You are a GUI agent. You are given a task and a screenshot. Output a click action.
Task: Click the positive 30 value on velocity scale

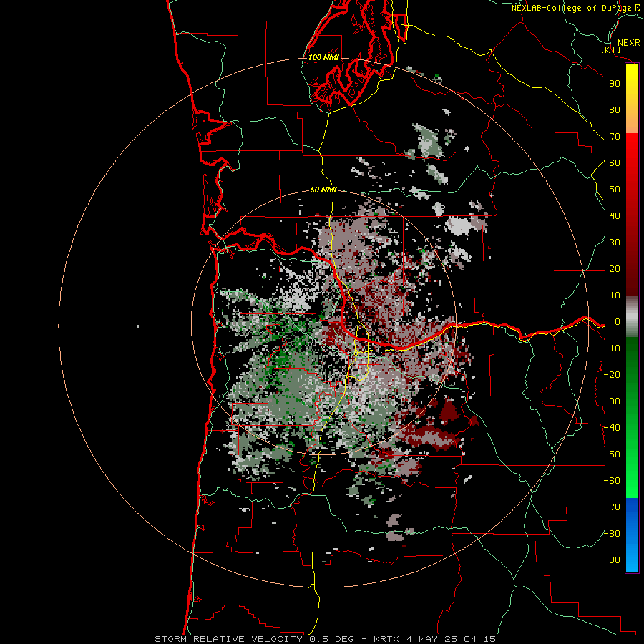point(615,243)
